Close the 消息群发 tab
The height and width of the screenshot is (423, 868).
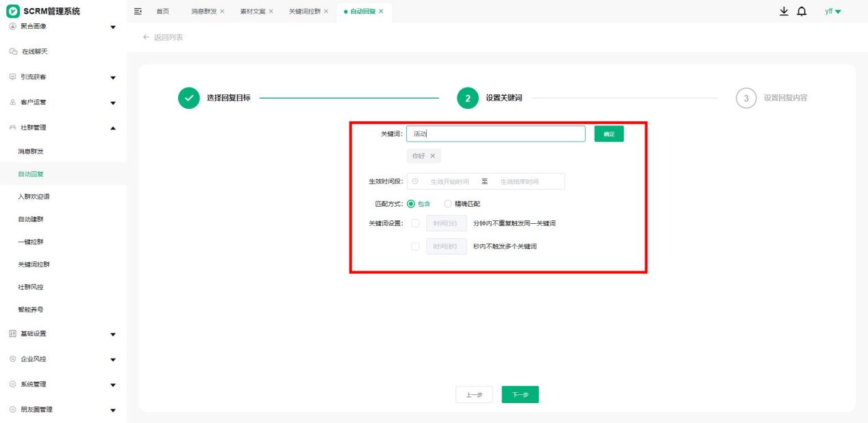point(222,12)
